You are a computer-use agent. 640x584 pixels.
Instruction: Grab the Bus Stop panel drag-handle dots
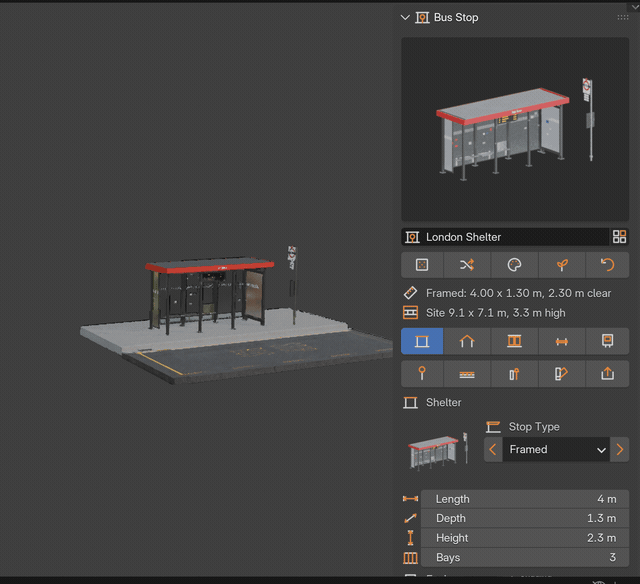coord(622,17)
